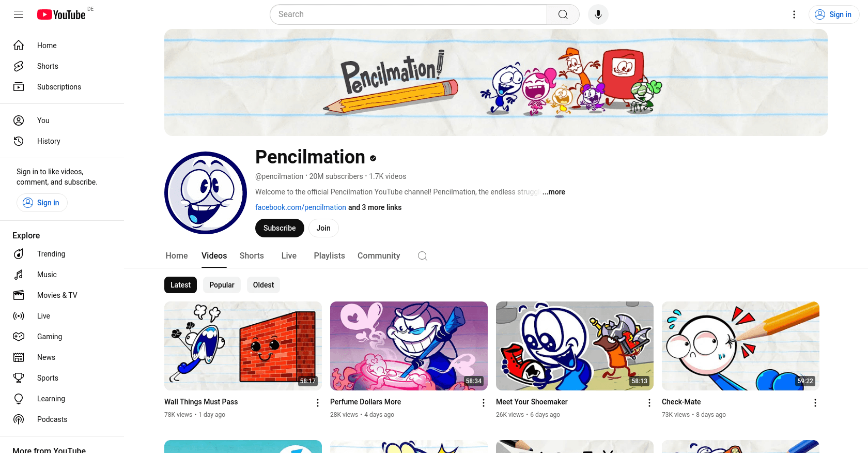Open the hamburger guide menu
Viewport: 868px width, 453px height.
click(19, 14)
